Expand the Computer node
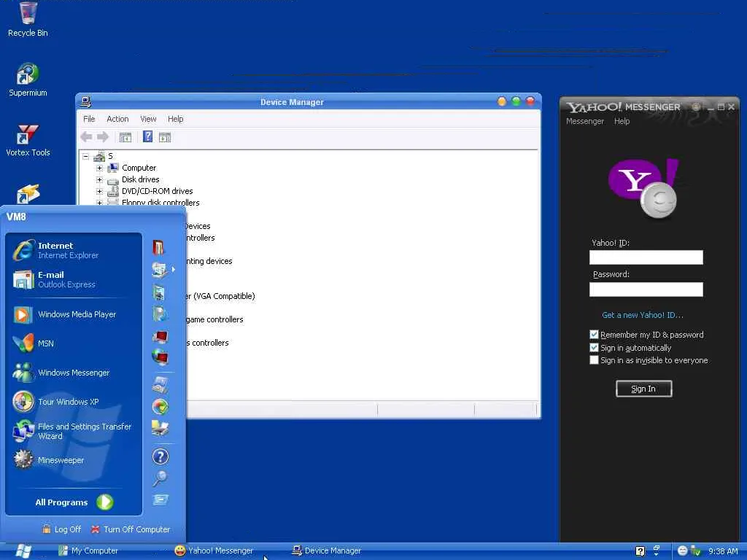The image size is (747, 560). pos(99,168)
